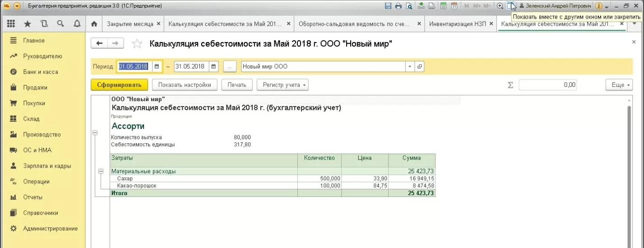The image size is (644, 248).
Task: Open the list of all open tabs arrow
Action: click(x=635, y=23)
